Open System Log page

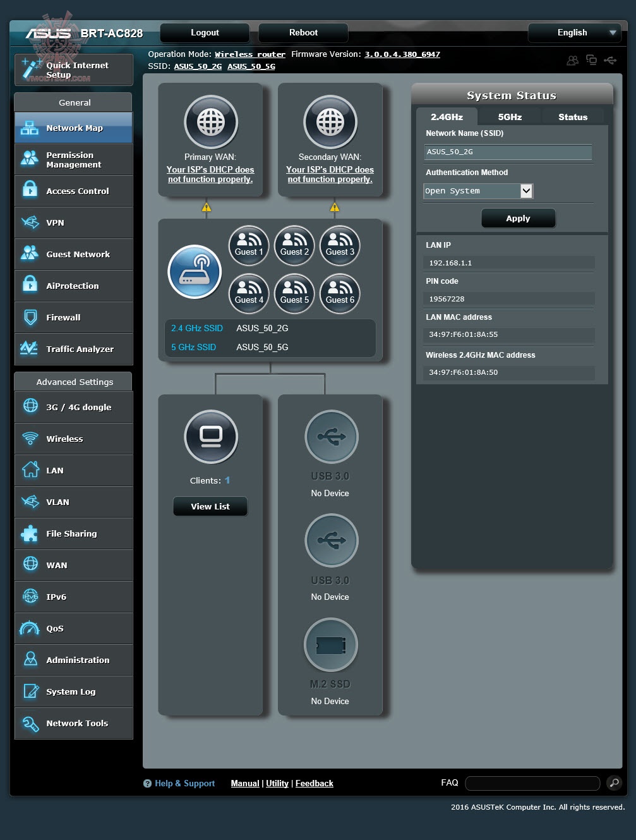pyautogui.click(x=74, y=691)
